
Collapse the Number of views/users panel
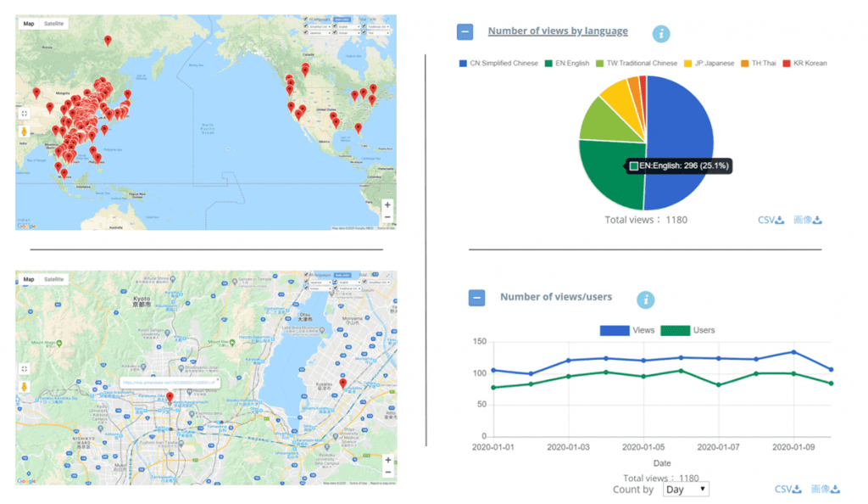click(x=476, y=298)
